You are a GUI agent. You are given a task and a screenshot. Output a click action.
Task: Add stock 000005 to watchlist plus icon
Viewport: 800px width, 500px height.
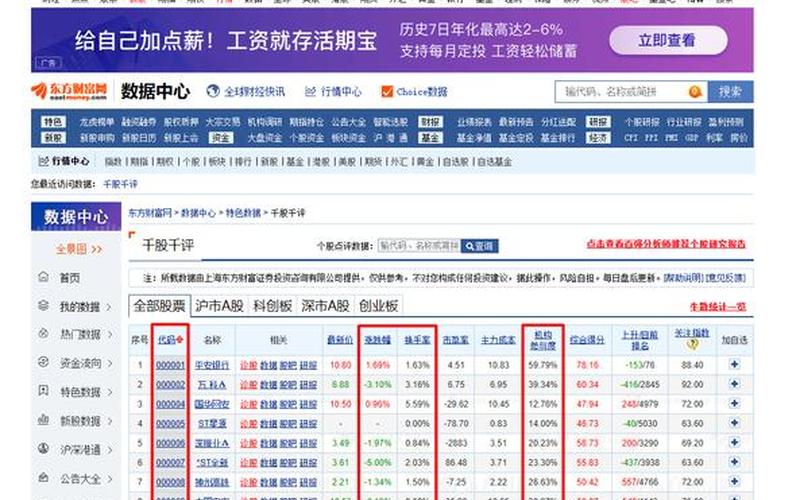[734, 423]
